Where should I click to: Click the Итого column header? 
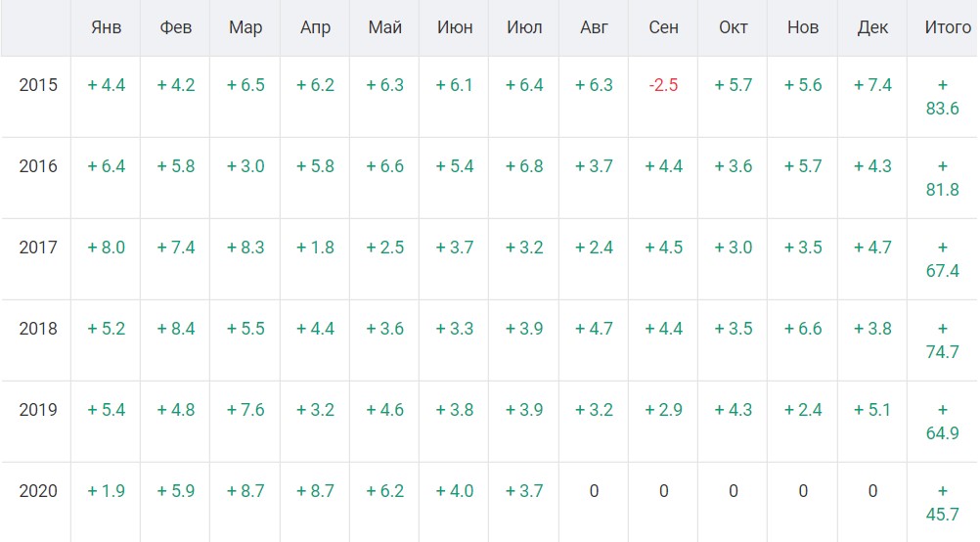point(948,27)
